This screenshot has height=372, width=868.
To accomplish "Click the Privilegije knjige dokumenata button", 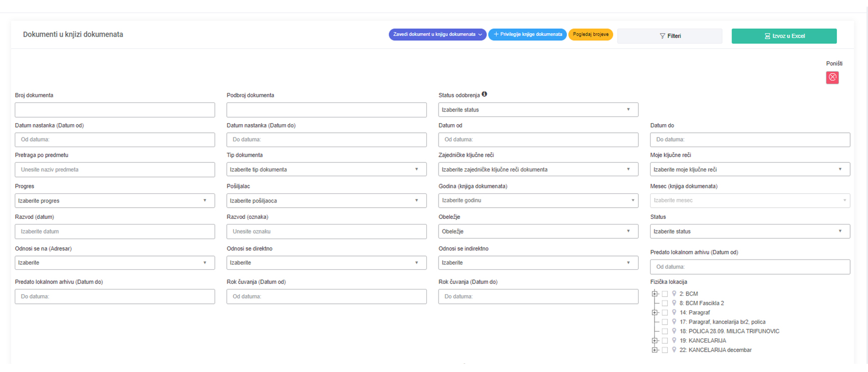I will pos(527,35).
